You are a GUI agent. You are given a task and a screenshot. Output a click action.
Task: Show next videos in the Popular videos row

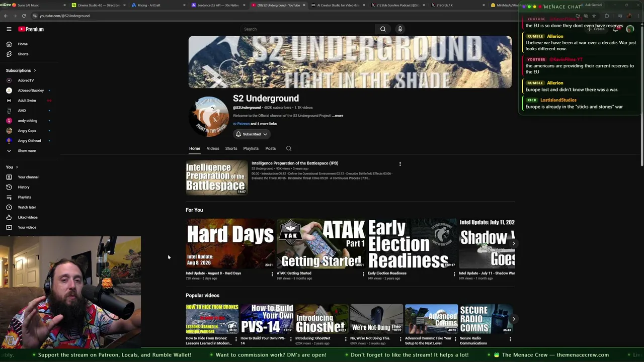click(514, 319)
